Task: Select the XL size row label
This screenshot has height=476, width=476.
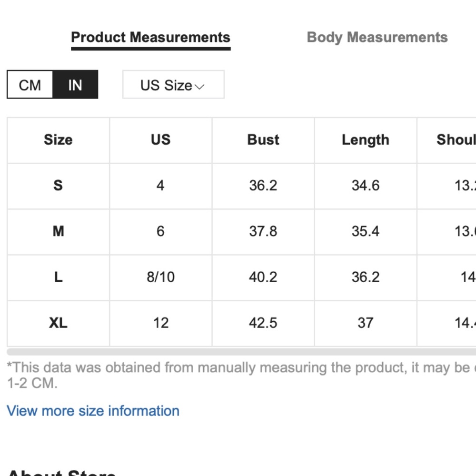Action: click(58, 323)
